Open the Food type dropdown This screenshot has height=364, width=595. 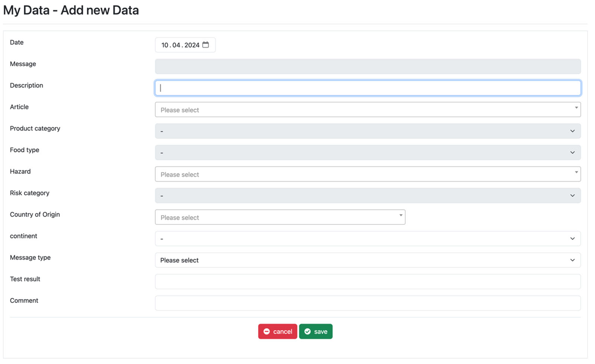[x=367, y=153]
